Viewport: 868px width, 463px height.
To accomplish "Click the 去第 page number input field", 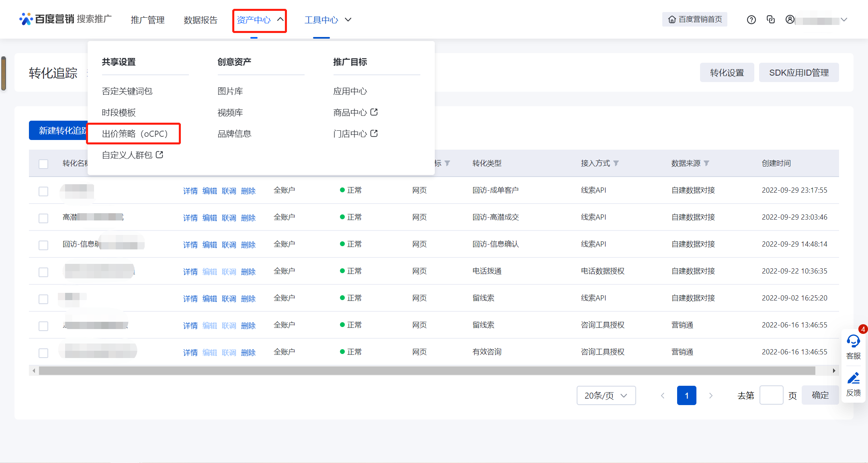I will [x=771, y=395].
